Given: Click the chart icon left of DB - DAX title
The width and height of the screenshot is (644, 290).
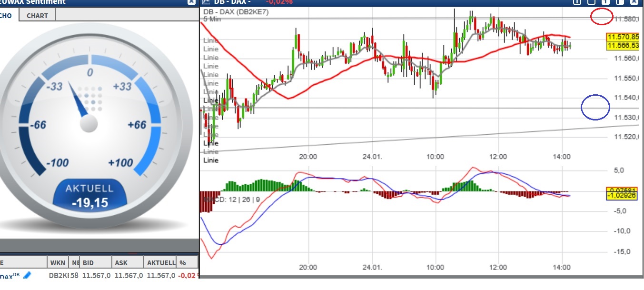Looking at the screenshot, I should coord(205,2).
